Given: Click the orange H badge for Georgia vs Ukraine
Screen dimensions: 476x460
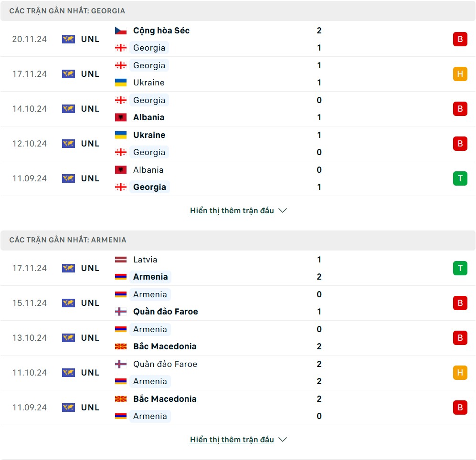Looking at the screenshot, I should click(460, 74).
